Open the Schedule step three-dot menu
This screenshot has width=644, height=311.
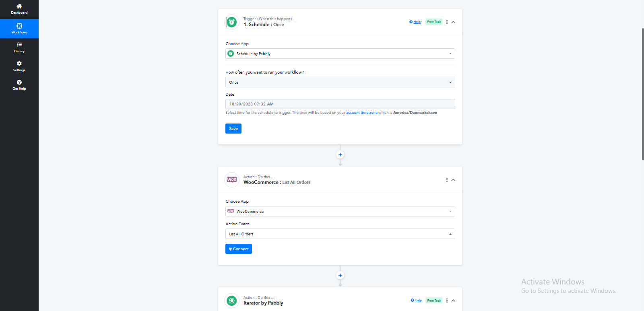[447, 22]
